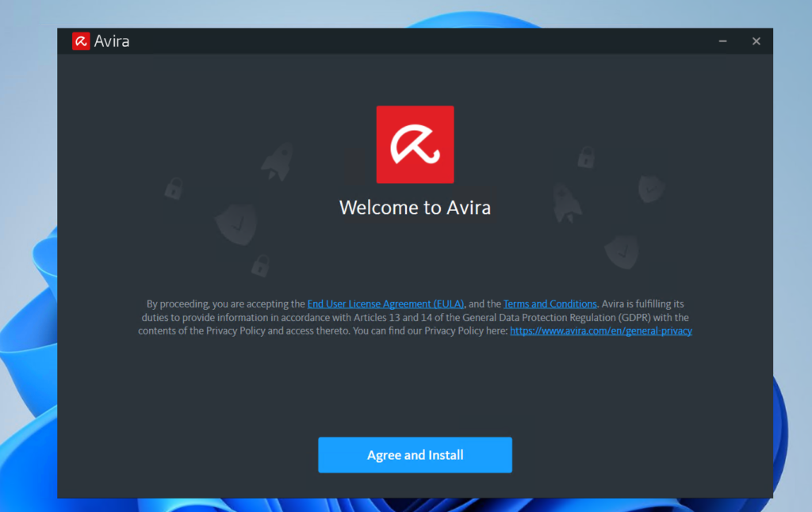Viewport: 812px width, 512px height.
Task: Follow the avira.com general-privacy URL
Action: point(600,331)
